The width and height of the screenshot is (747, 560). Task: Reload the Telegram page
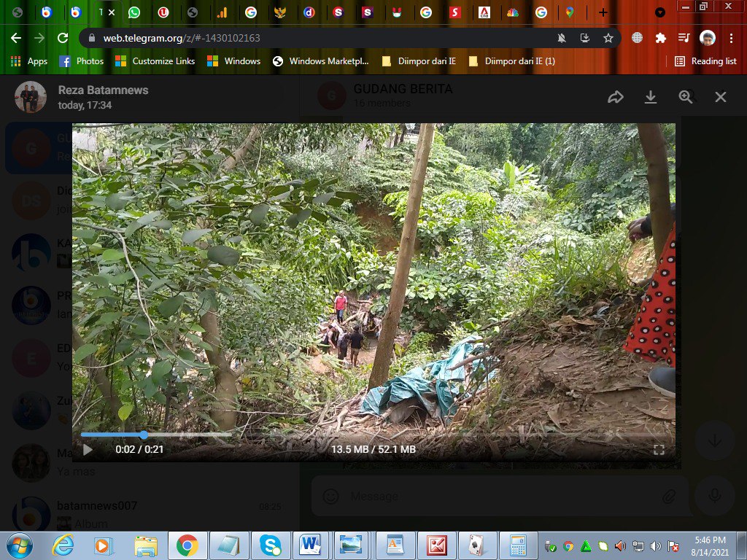63,38
